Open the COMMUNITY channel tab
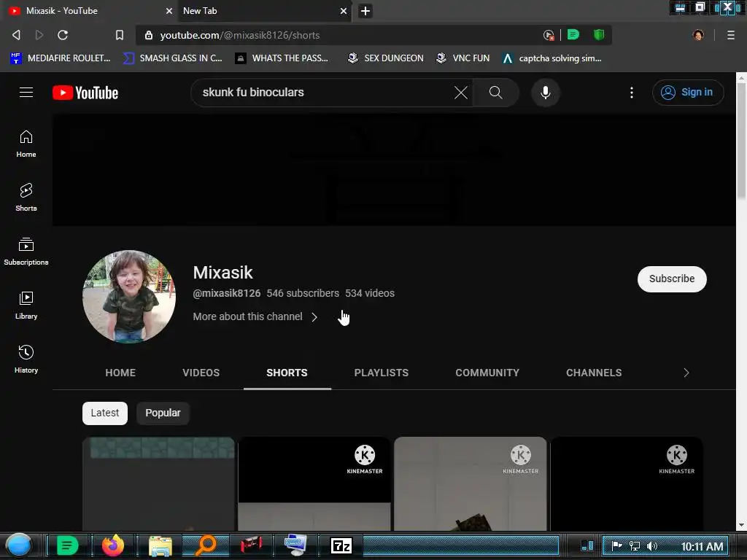This screenshot has height=560, width=747. (x=487, y=373)
